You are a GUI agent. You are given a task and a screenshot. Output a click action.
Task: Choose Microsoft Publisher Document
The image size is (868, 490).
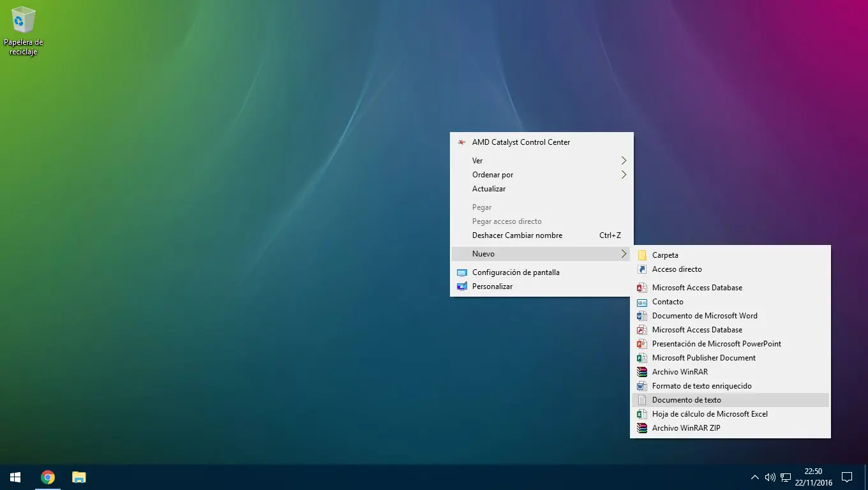click(730, 358)
